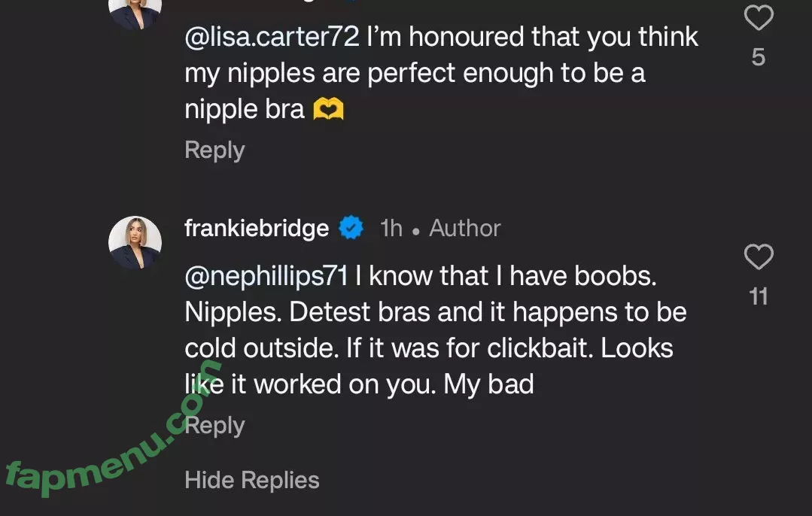Open the @lisa.carter72 mention
This screenshot has height=516, width=812.
[x=272, y=38]
